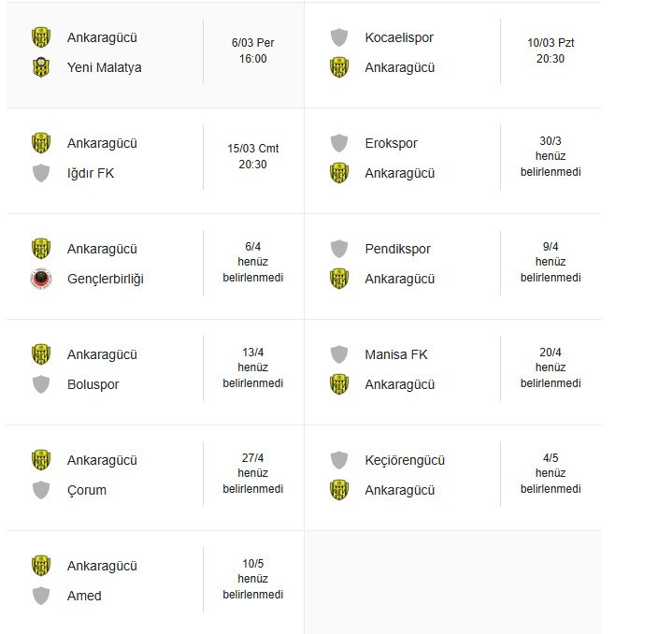The width and height of the screenshot is (672, 634).
Task: Click the 6/03 Per 16:00 match time
Action: [253, 50]
